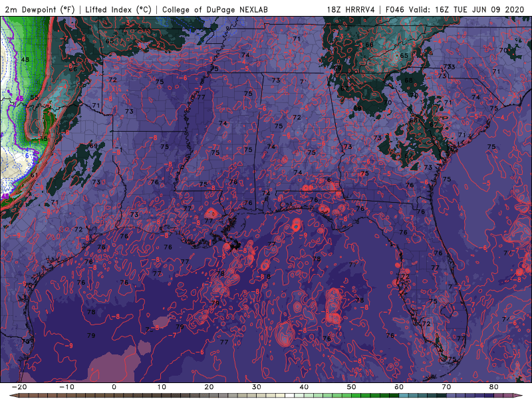Click the 60 label on the color scale
This screenshot has height=399, width=532.
(x=399, y=387)
